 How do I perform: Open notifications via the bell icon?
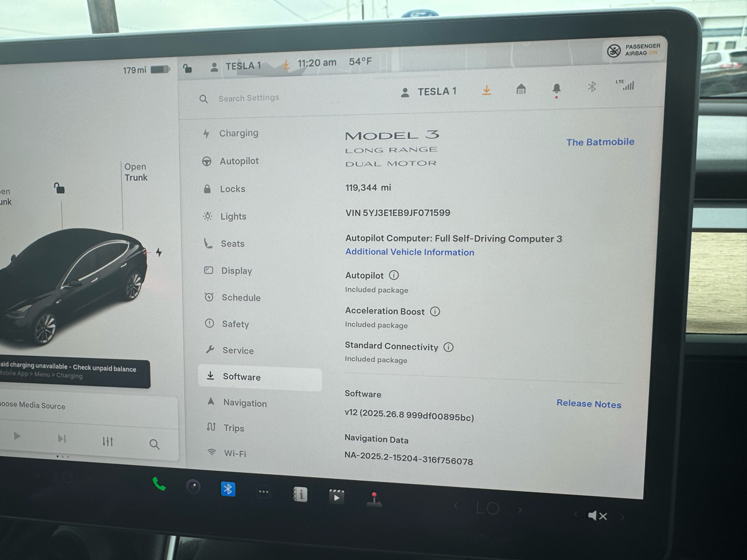(x=556, y=87)
